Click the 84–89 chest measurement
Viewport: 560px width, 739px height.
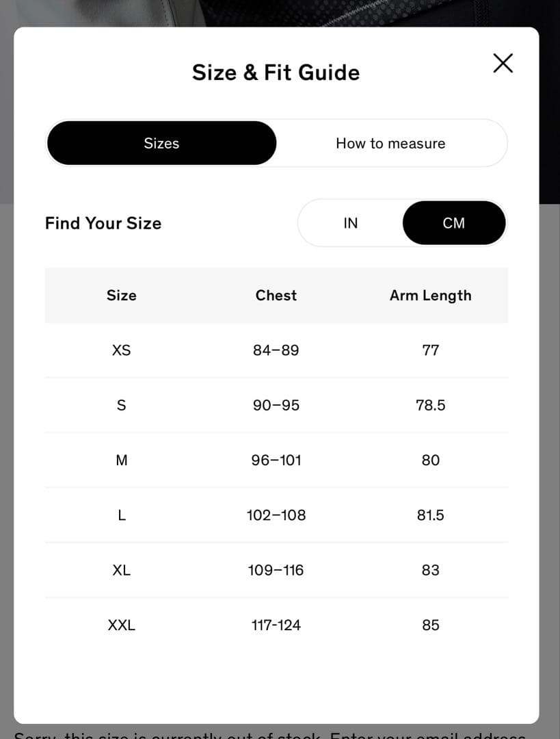(276, 350)
